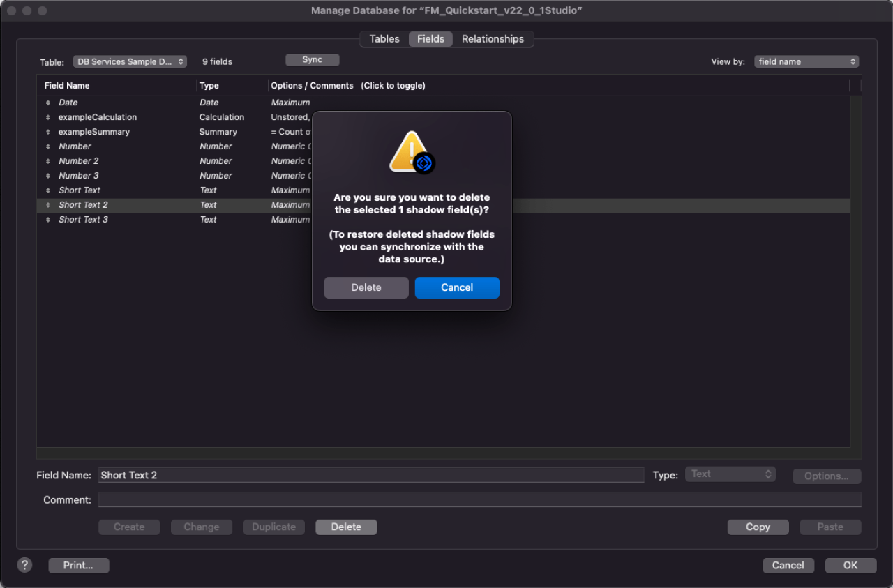Confirm deletion with the dialog's Delete button
Screen dimensions: 893x588
tap(366, 287)
